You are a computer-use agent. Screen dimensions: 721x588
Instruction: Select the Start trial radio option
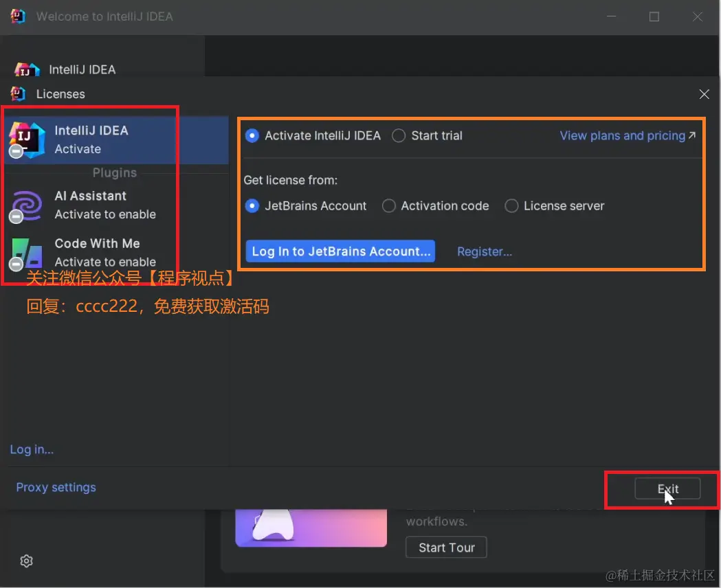pyautogui.click(x=428, y=136)
